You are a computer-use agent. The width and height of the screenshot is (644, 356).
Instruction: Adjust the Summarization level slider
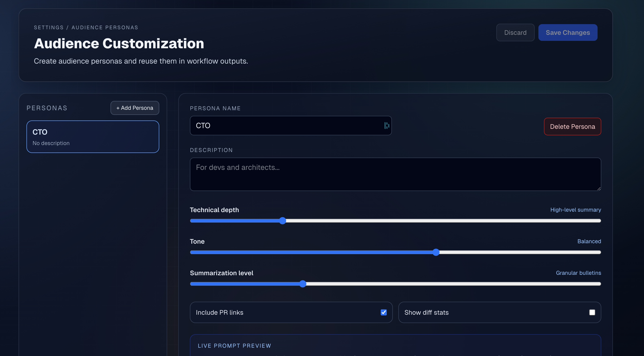click(303, 284)
